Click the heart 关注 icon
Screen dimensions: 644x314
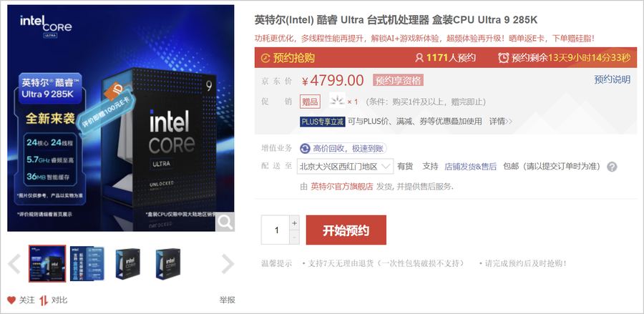click(x=11, y=300)
